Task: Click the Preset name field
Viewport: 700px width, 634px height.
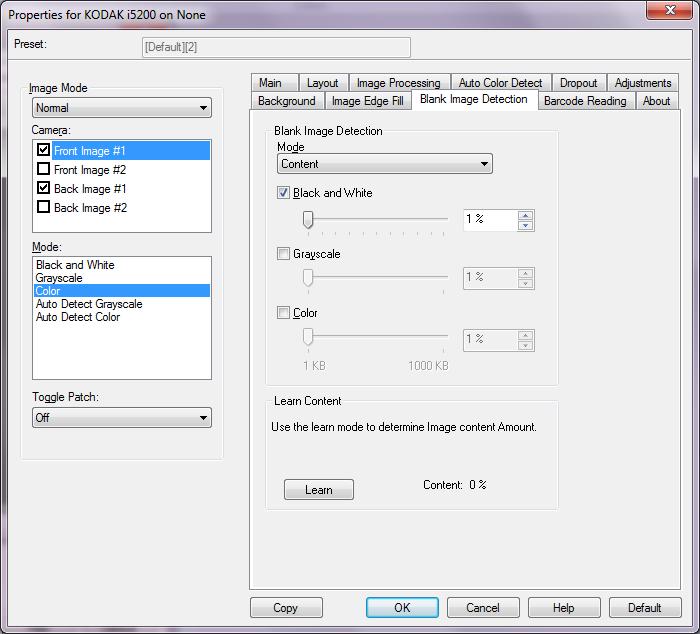Action: (276, 47)
